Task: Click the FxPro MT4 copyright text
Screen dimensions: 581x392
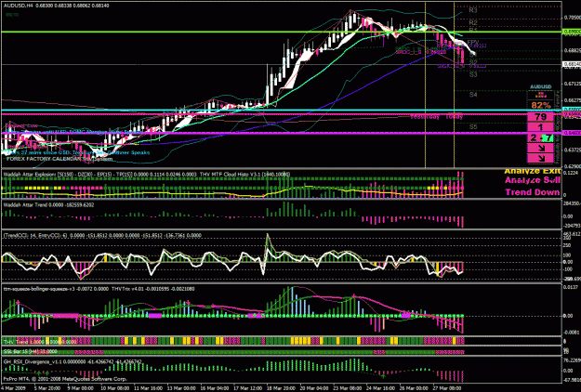Action: (65, 379)
